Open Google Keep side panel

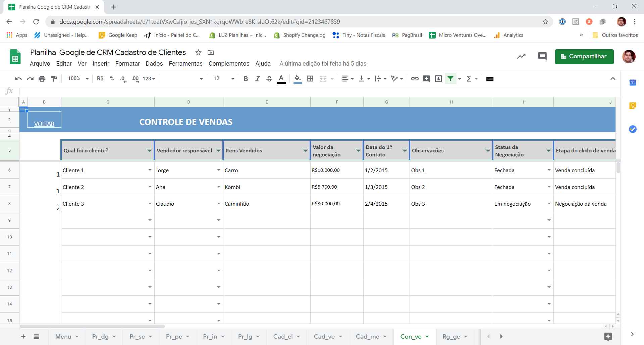633,106
